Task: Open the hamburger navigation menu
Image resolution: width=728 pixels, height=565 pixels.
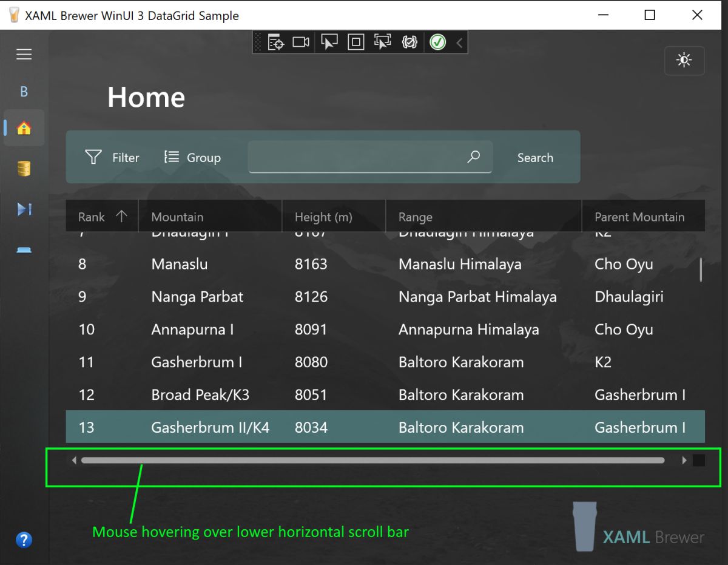Action: pos(24,55)
